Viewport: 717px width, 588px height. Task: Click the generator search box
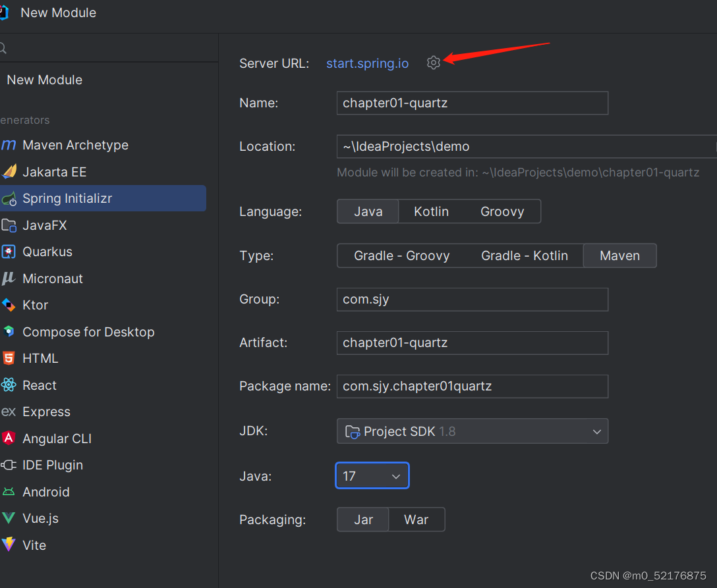coord(109,47)
